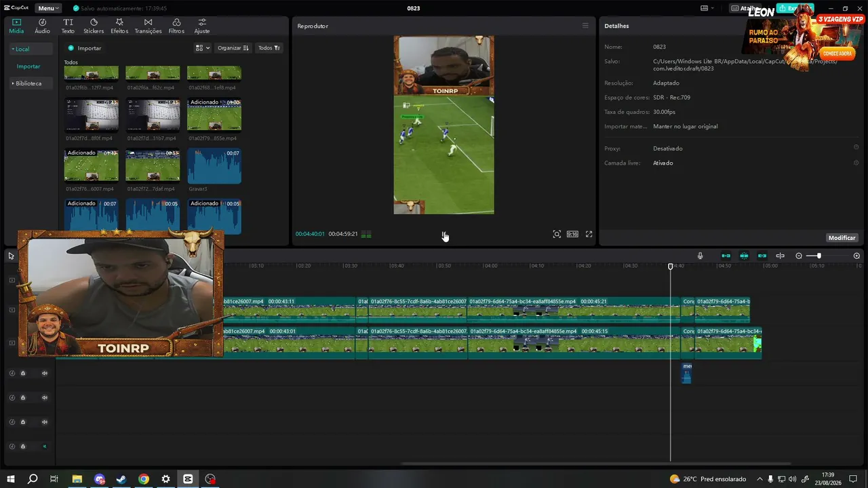Image resolution: width=868 pixels, height=488 pixels.
Task: Open the weather widget showing 26°C
Action: pos(707,479)
